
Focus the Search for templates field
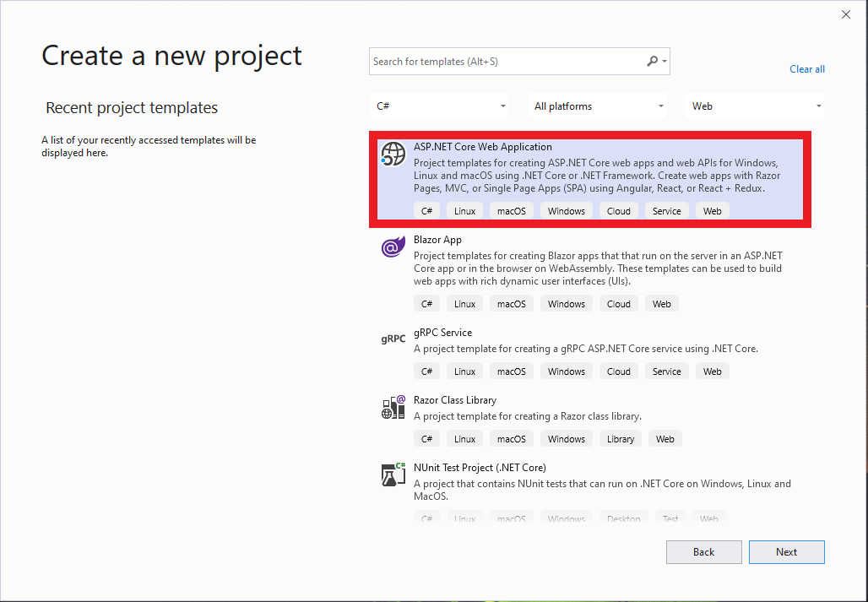tap(507, 62)
